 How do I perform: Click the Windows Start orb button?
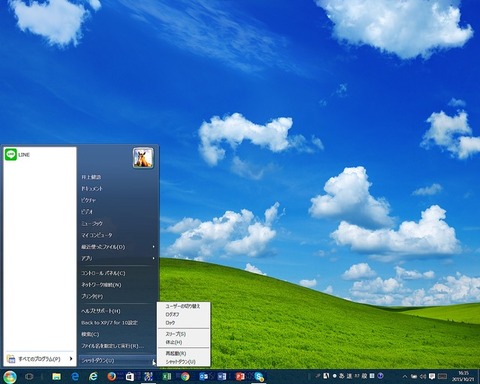[10, 377]
